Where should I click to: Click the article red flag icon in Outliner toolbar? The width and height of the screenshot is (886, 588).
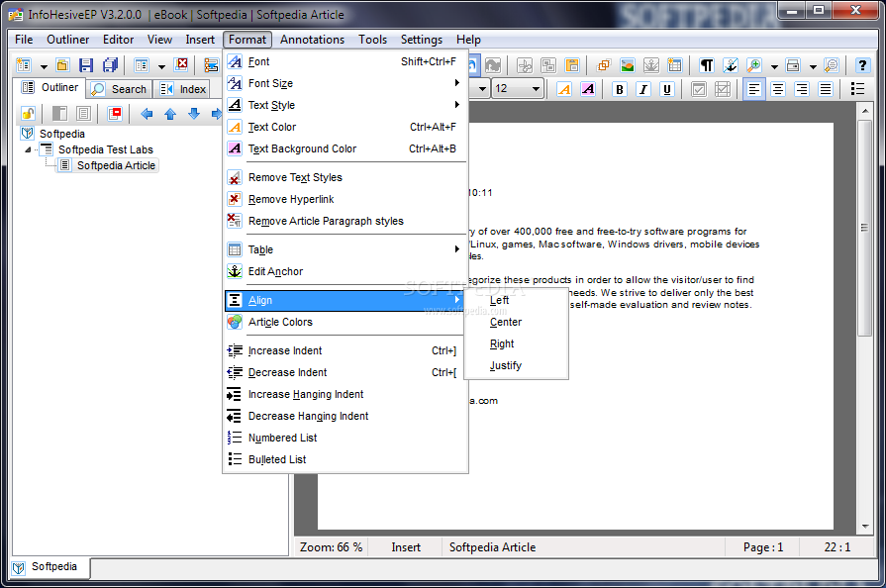click(x=115, y=114)
